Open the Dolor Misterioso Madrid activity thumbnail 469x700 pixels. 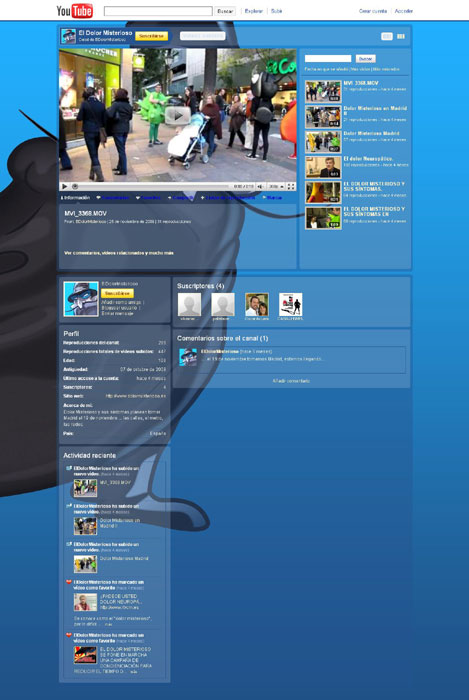click(x=85, y=564)
